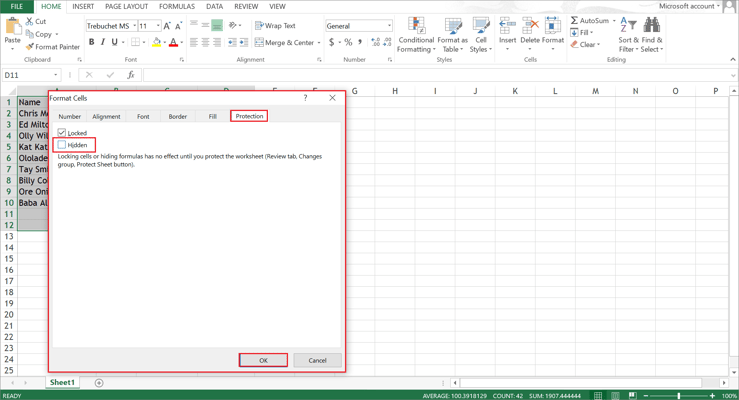This screenshot has height=400, width=739.
Task: Click the Paste icon
Action: pyautogui.click(x=13, y=26)
